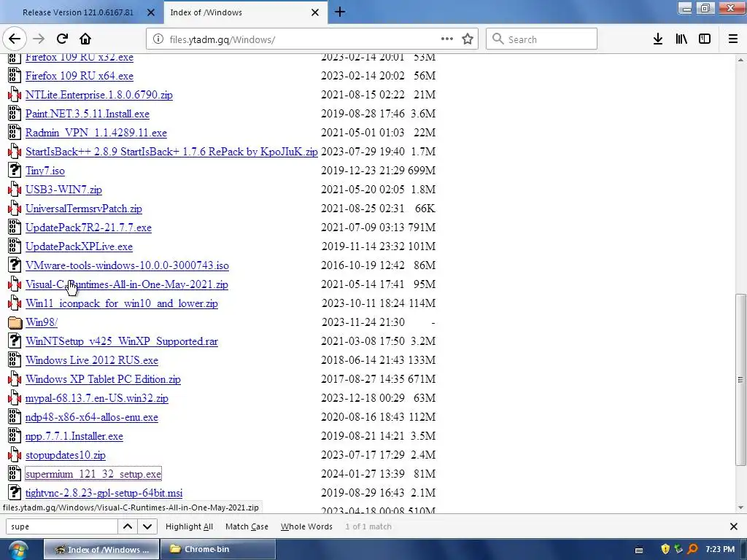Toggle Highlight All in find bar
Image resolution: width=747 pixels, height=560 pixels.
[x=189, y=526]
